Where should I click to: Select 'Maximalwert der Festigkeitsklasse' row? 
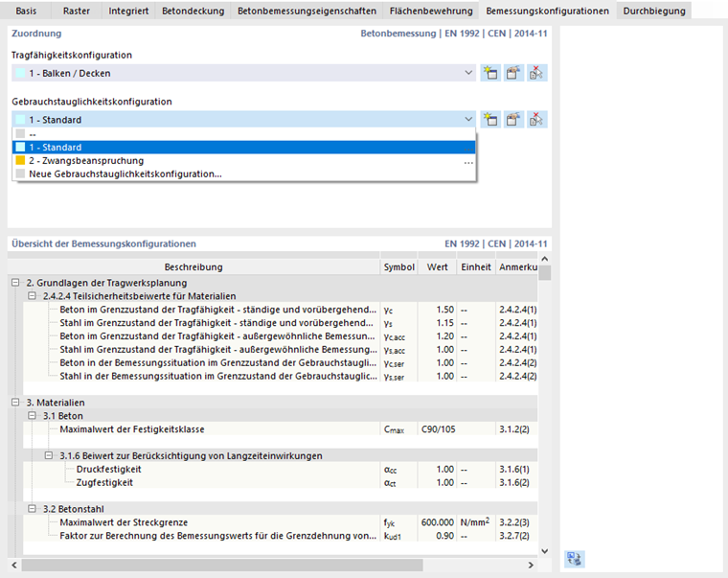coord(281,429)
